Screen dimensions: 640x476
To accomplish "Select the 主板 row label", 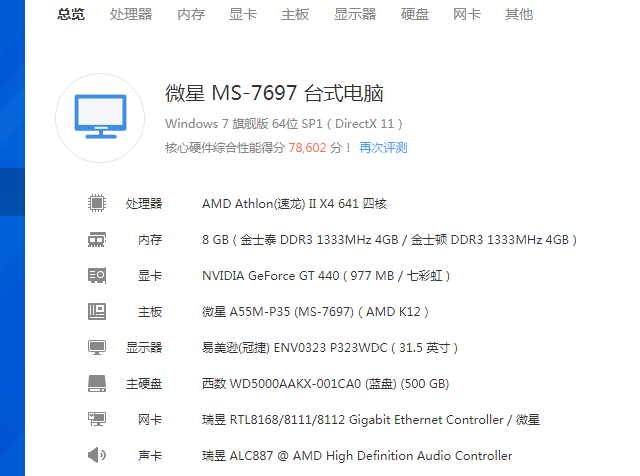I will (150, 312).
